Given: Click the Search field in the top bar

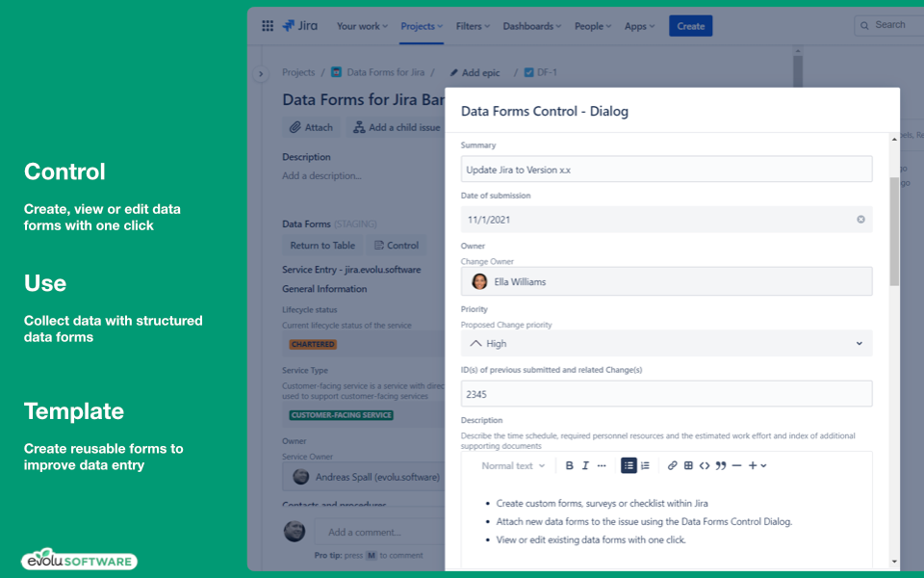Looking at the screenshot, I should point(889,25).
